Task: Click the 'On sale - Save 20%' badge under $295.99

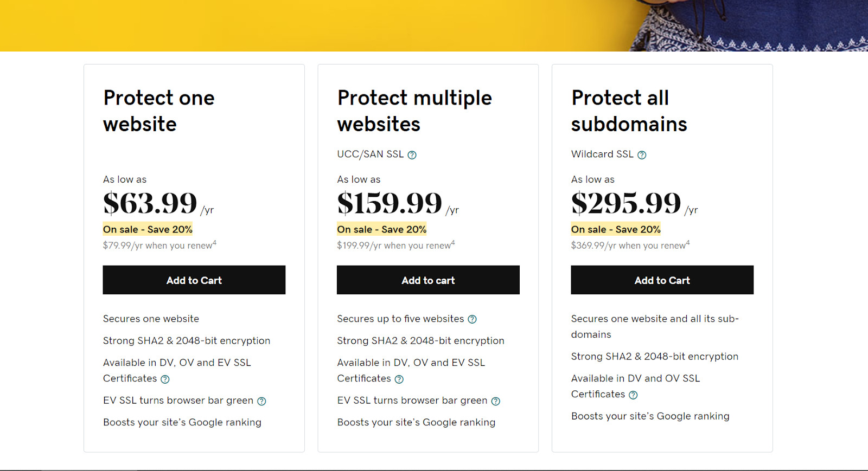Action: 616,229
